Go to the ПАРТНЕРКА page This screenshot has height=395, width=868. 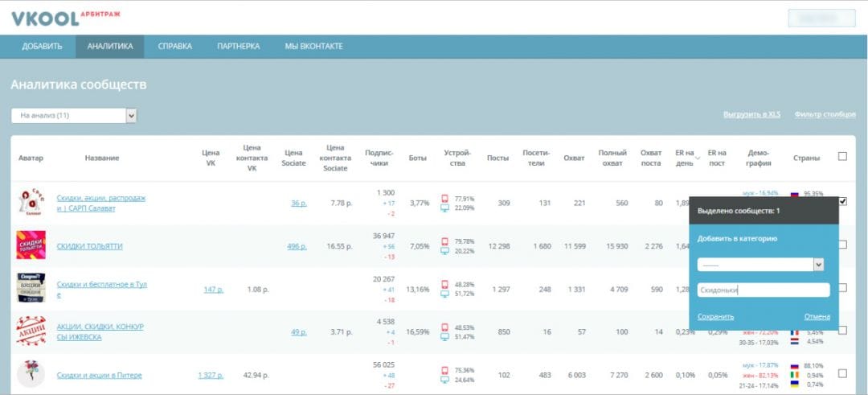239,47
